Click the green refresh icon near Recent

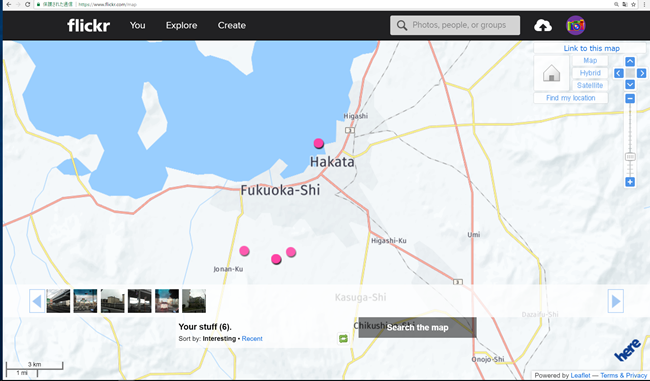(343, 339)
